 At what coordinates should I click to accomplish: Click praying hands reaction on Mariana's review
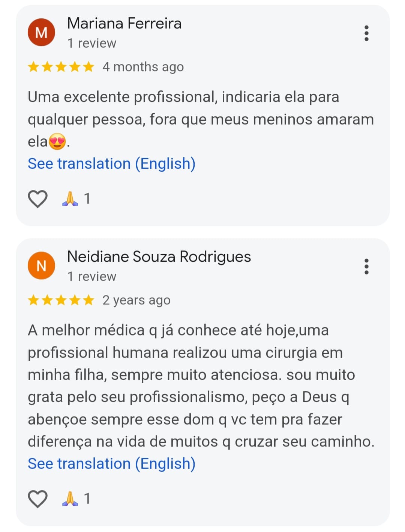pyautogui.click(x=70, y=199)
